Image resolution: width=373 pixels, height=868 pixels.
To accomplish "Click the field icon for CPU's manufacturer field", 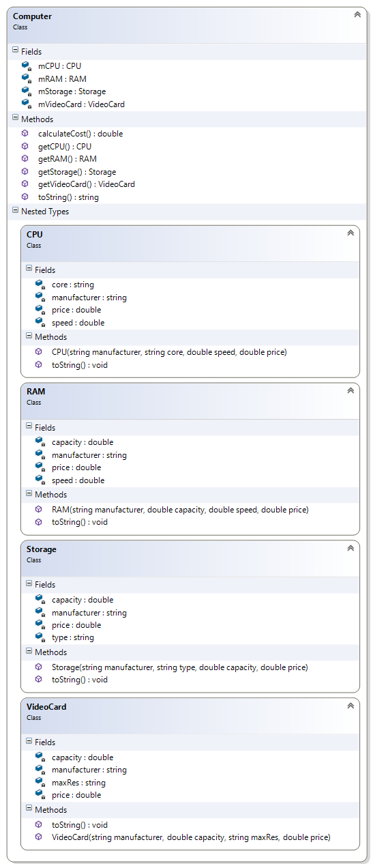I will click(40, 298).
